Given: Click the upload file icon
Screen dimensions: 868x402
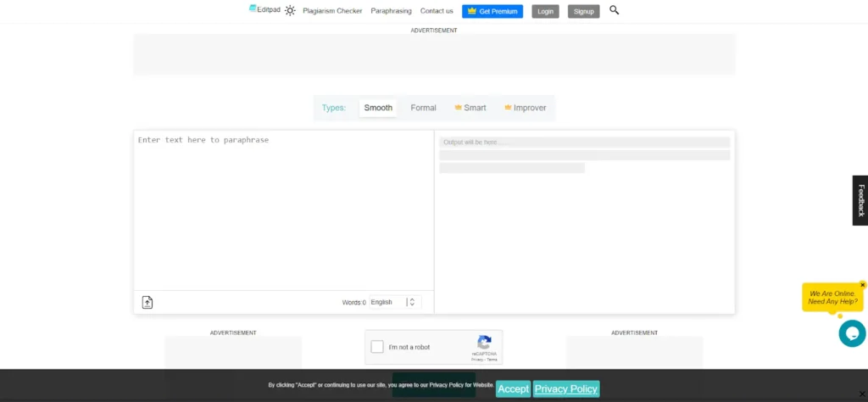Looking at the screenshot, I should tap(147, 302).
